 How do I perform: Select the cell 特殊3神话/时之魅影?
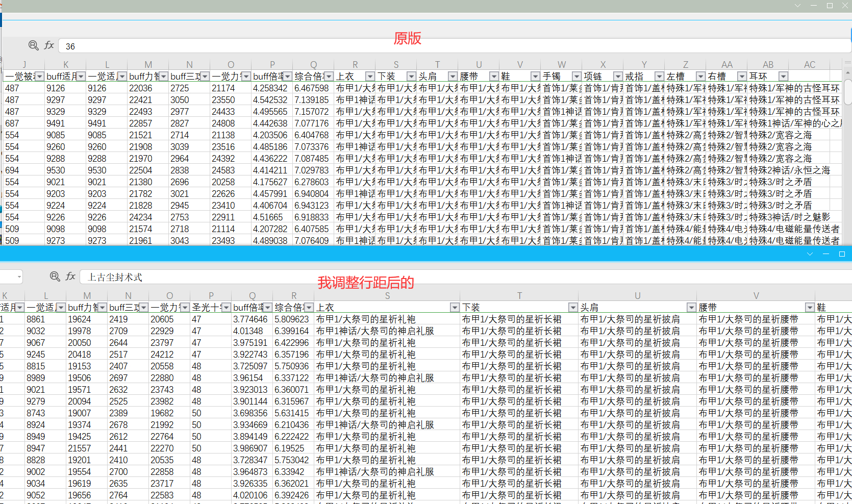(790, 217)
